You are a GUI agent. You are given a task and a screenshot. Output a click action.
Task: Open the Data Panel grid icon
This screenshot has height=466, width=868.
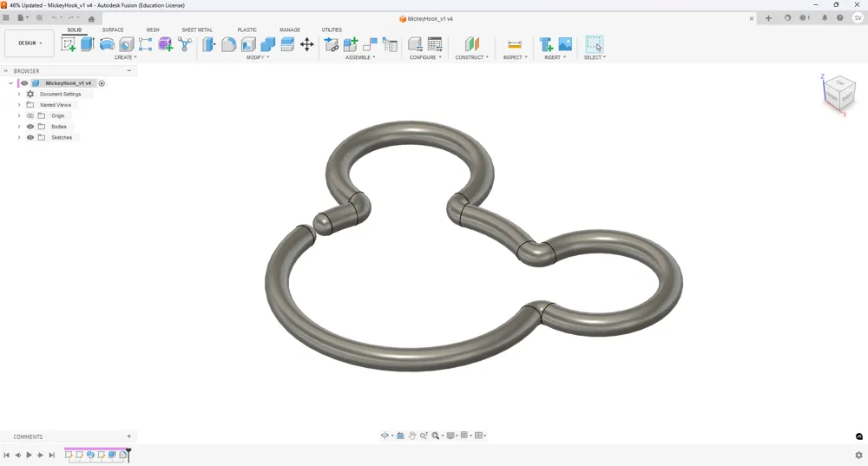point(6,17)
